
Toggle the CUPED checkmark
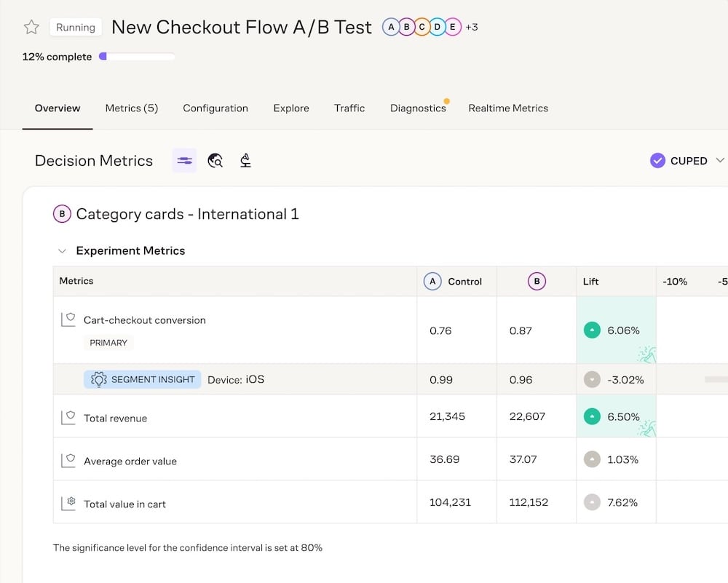coord(657,161)
